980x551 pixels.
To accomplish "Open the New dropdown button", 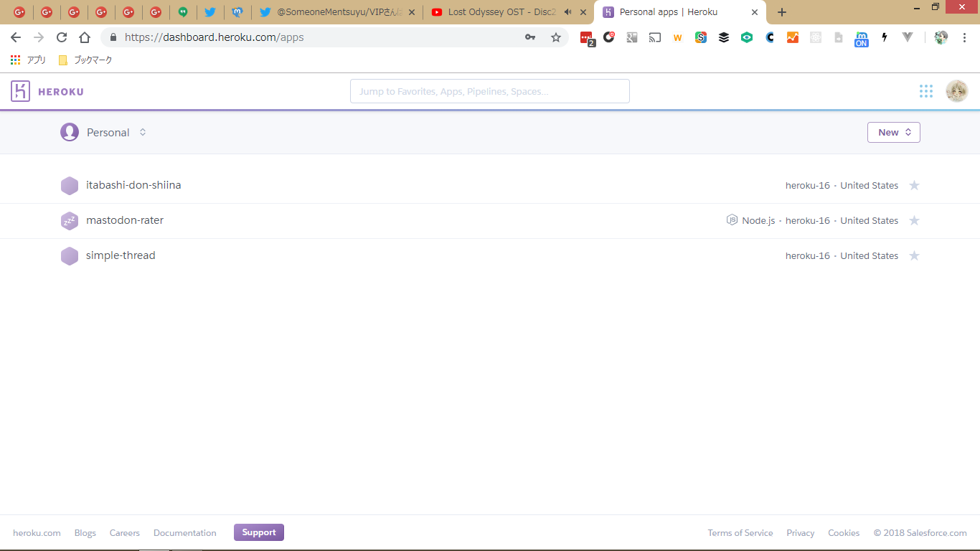I will (894, 132).
